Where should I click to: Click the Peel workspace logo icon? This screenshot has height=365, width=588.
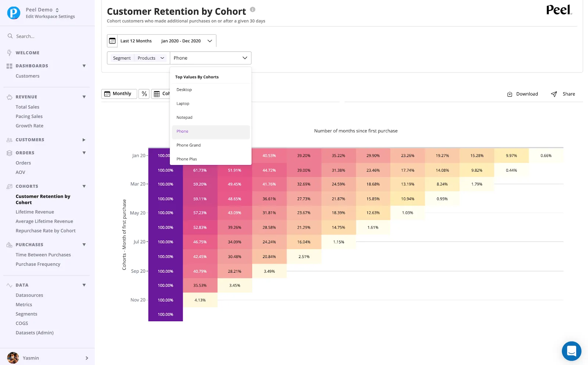point(14,13)
